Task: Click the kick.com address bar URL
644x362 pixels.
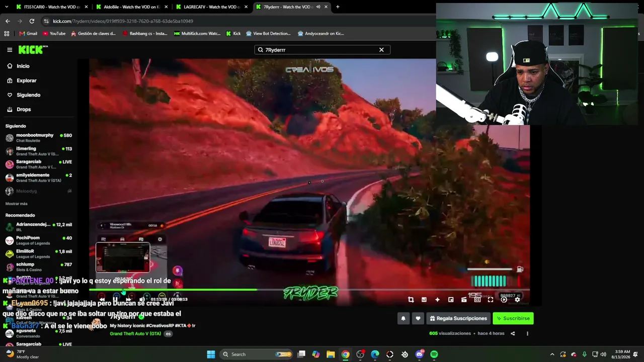Action: [x=123, y=21]
